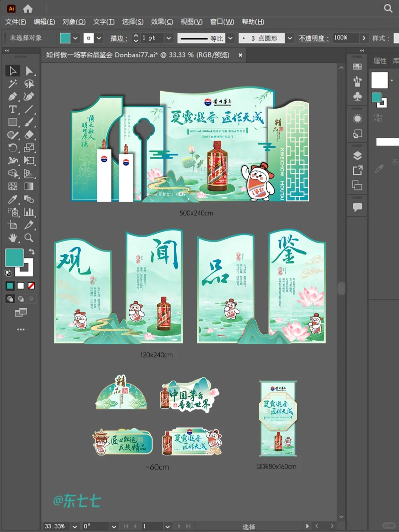Open stroke color dropdown in control bar
The height and width of the screenshot is (532, 399).
(99, 38)
